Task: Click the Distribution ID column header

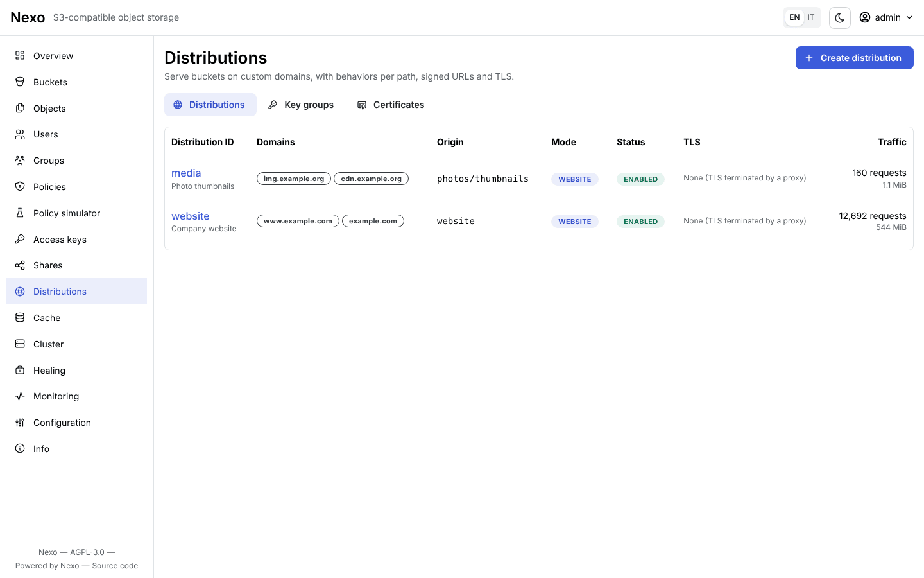Action: pyautogui.click(x=203, y=142)
